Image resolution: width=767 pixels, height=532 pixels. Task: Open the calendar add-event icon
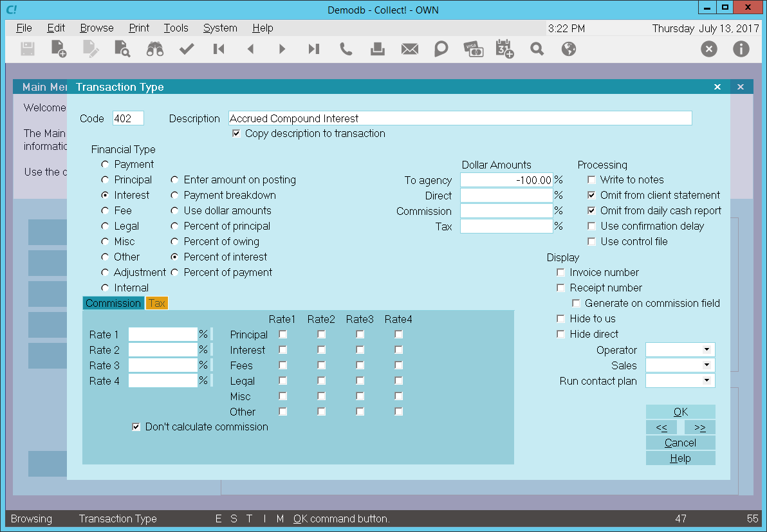coord(504,49)
